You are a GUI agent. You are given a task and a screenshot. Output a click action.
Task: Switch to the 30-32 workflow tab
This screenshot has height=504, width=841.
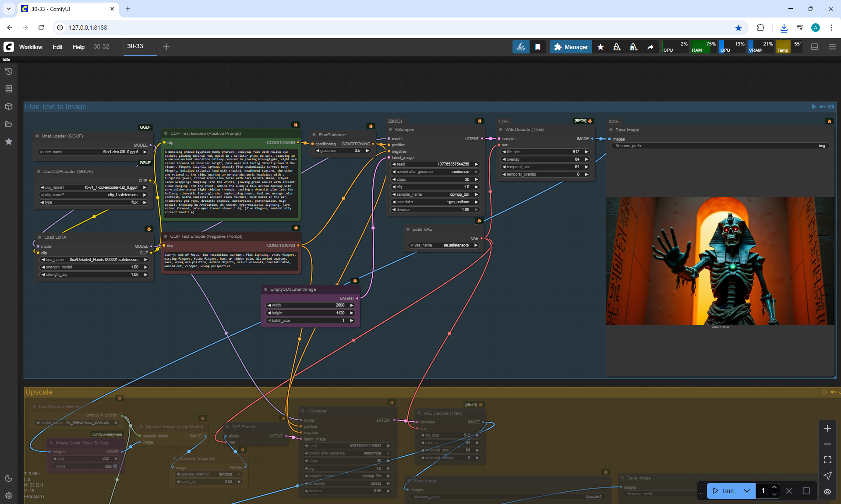(x=102, y=46)
